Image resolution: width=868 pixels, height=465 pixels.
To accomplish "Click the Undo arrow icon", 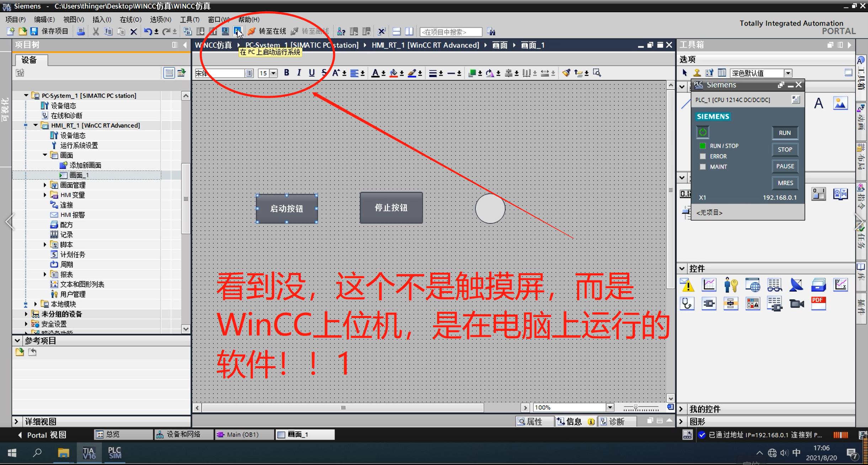I will pyautogui.click(x=148, y=32).
